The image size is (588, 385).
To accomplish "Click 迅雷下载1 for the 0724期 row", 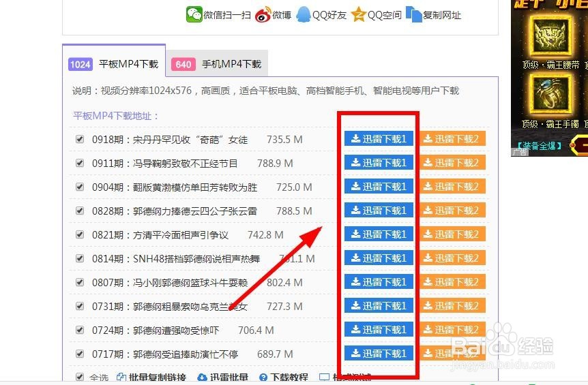I will coord(379,330).
